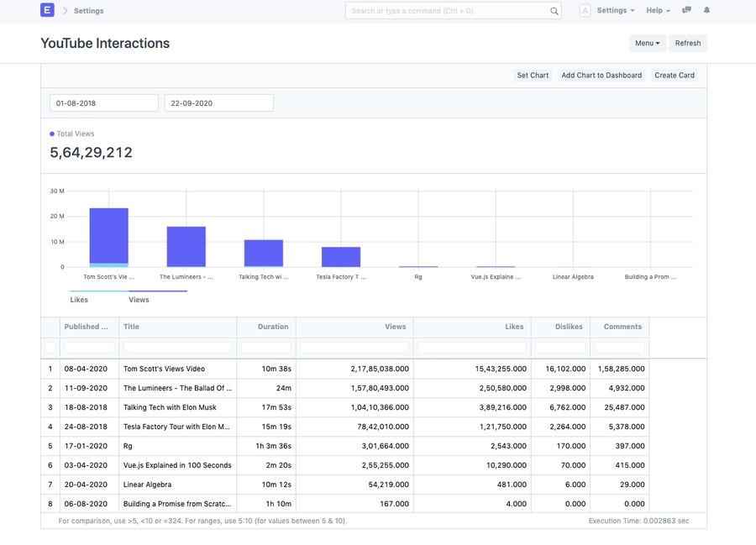Toggle Likes series in chart legend
Image resolution: width=756 pixels, height=545 pixels.
[x=79, y=300]
